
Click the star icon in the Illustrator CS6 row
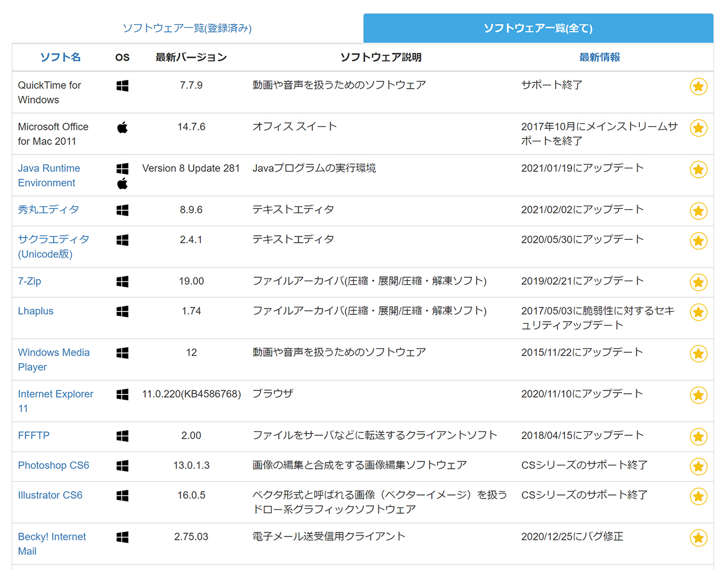pyautogui.click(x=698, y=496)
